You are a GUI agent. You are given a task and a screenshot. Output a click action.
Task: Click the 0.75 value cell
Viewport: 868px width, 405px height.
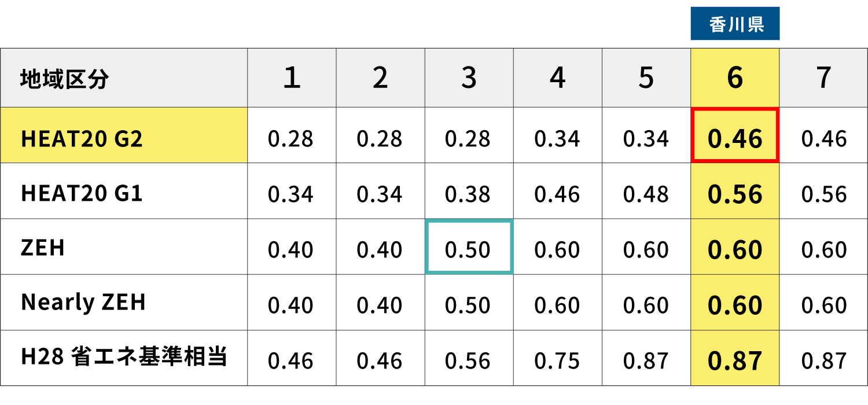(557, 360)
